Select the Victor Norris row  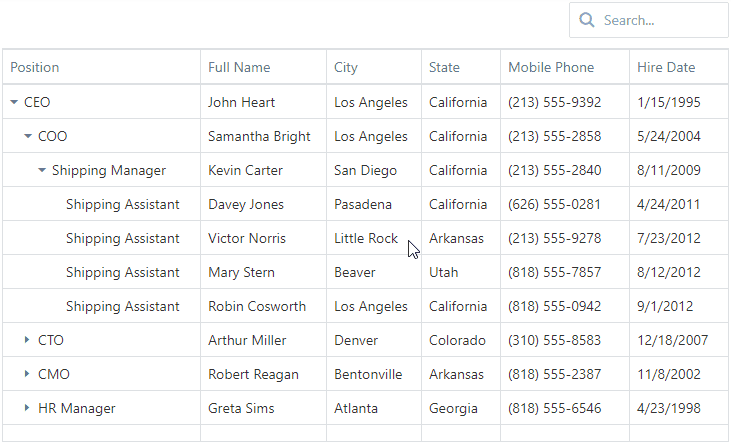click(246, 238)
